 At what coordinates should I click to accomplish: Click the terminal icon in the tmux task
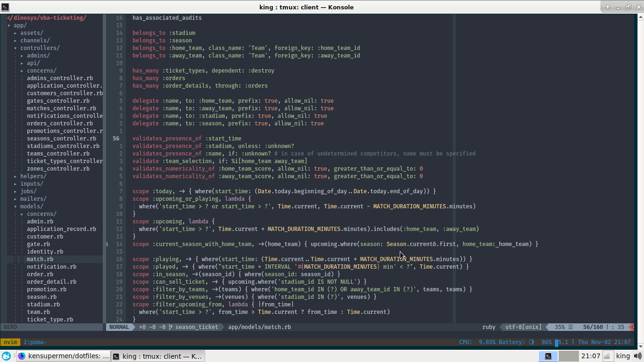click(116, 356)
